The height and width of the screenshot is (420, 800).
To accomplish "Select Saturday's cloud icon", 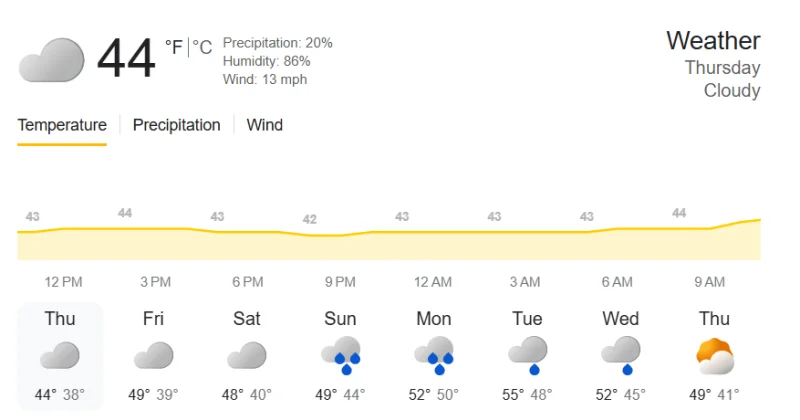I will point(247,355).
